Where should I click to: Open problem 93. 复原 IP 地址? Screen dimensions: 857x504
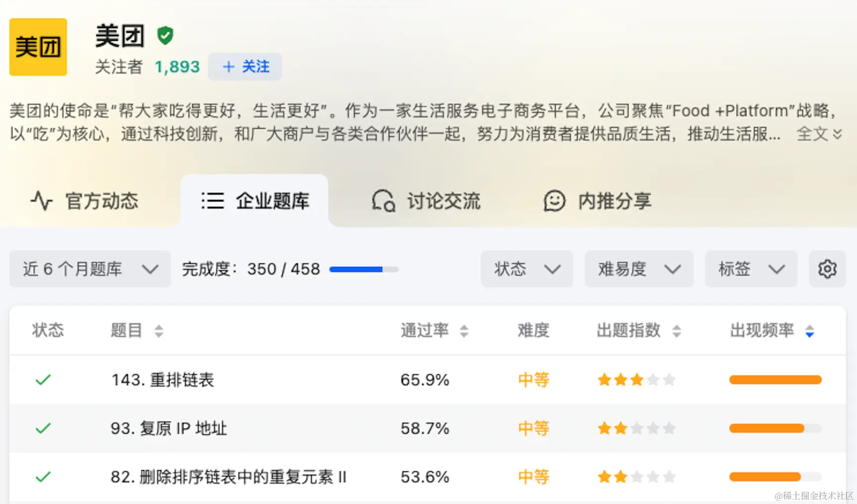169,428
